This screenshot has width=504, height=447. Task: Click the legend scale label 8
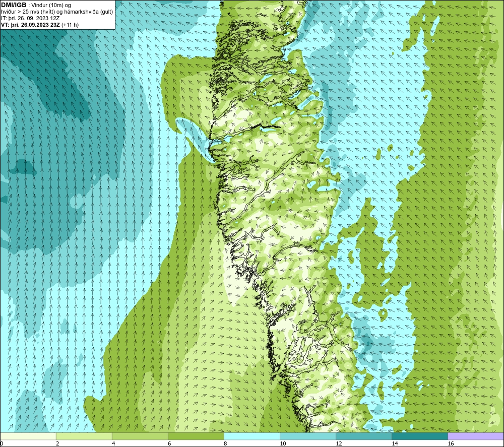[x=225, y=443]
